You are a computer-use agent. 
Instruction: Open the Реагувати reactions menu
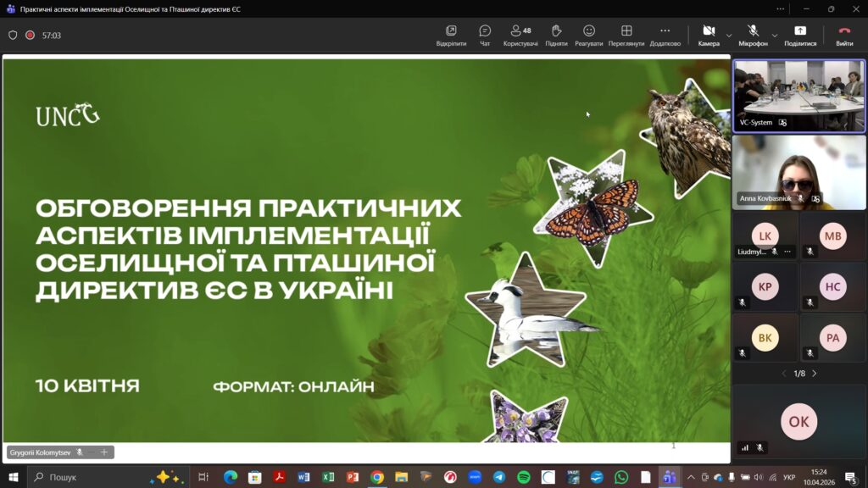point(588,35)
